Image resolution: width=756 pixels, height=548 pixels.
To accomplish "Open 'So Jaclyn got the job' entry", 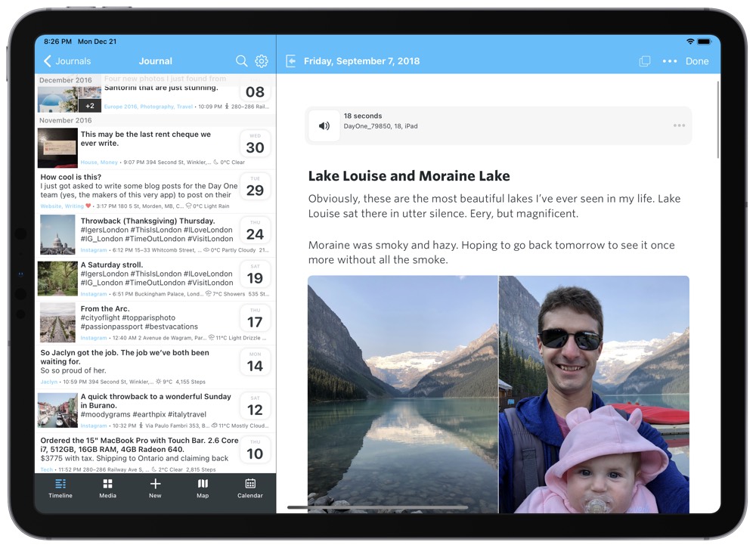I will (x=156, y=367).
